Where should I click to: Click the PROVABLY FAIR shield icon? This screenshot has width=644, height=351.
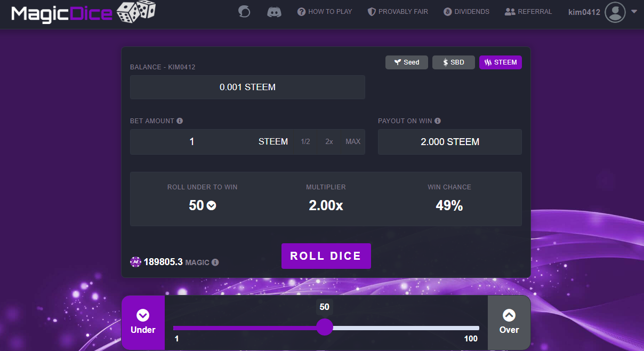[372, 11]
